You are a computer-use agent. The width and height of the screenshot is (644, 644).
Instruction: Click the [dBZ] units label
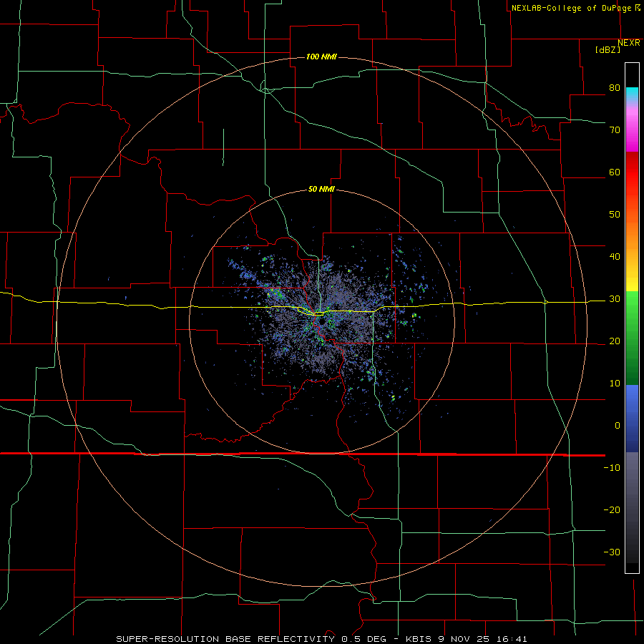tap(608, 50)
